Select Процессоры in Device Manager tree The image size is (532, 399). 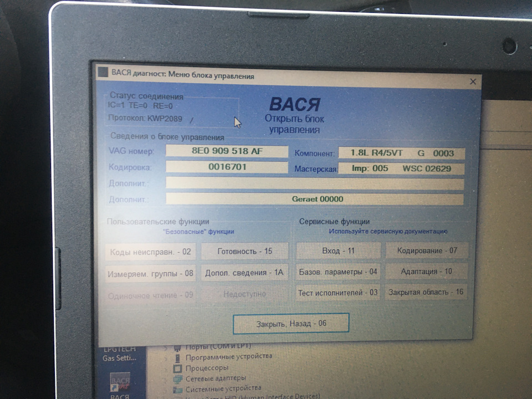[207, 368]
